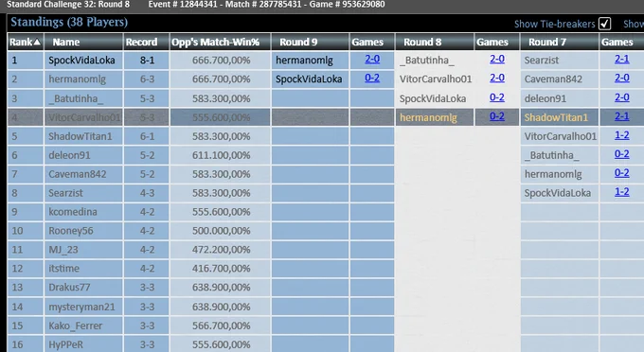Image resolution: width=644 pixels, height=352 pixels.
Task: Select _Batutinha_ in the Name column
Action: tap(76, 98)
